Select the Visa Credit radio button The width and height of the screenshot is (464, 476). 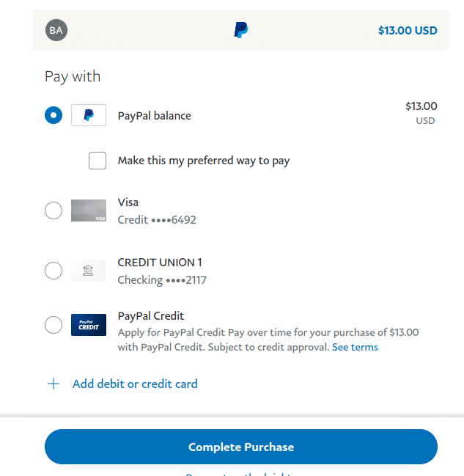54,210
